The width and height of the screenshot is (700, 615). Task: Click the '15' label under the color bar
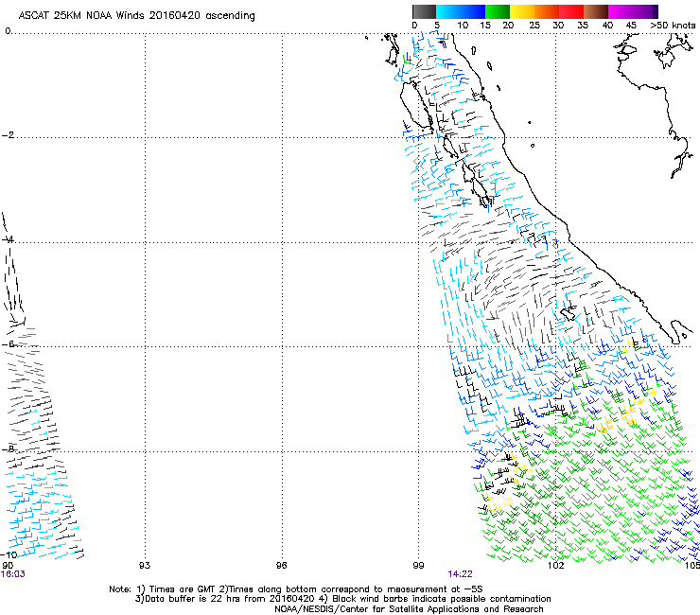tap(485, 26)
